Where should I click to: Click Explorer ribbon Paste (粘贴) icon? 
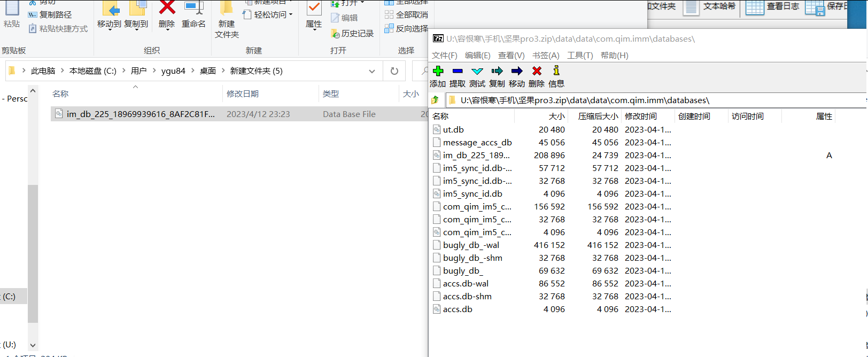(x=12, y=8)
